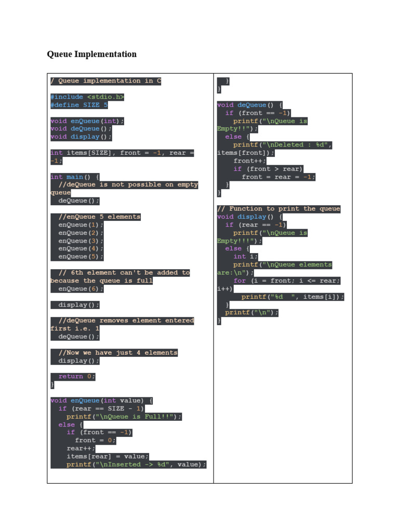Viewport: 399px width, 532px height.
Task: Click the 'void deQueue();' prototype line
Action: point(81,129)
